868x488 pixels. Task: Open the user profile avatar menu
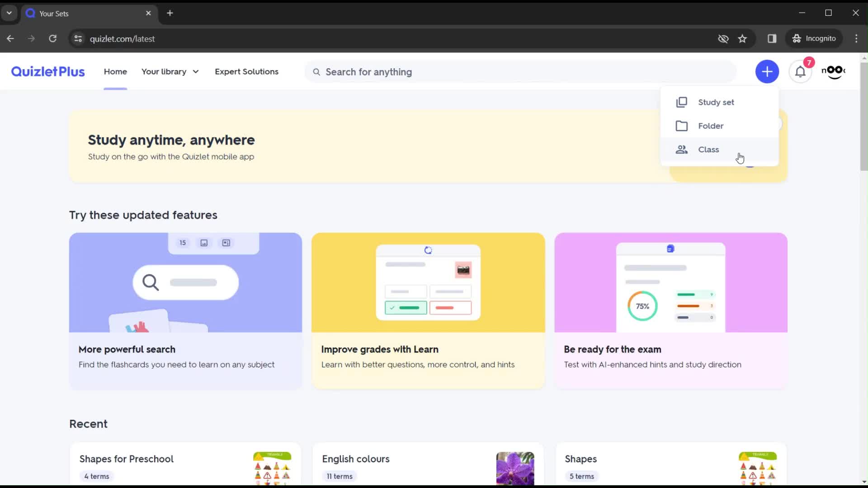[x=833, y=71]
